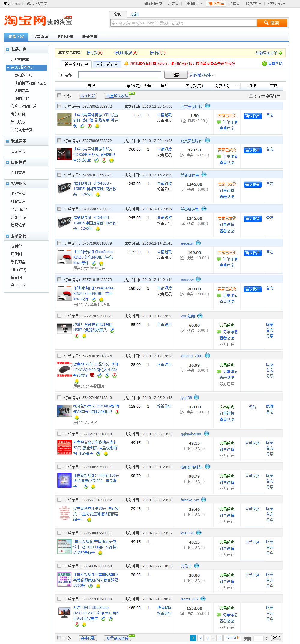Screen dimensions: 300x644
Task: Click the orange 搜索 button in the header
Action: [272, 23]
